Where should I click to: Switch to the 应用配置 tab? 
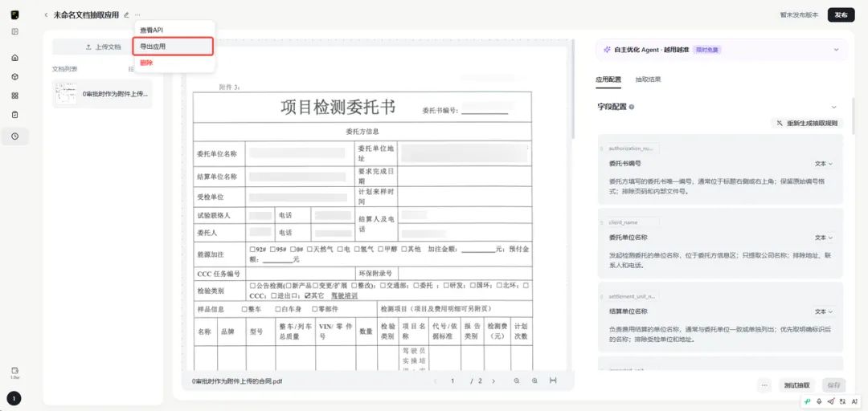coord(608,79)
